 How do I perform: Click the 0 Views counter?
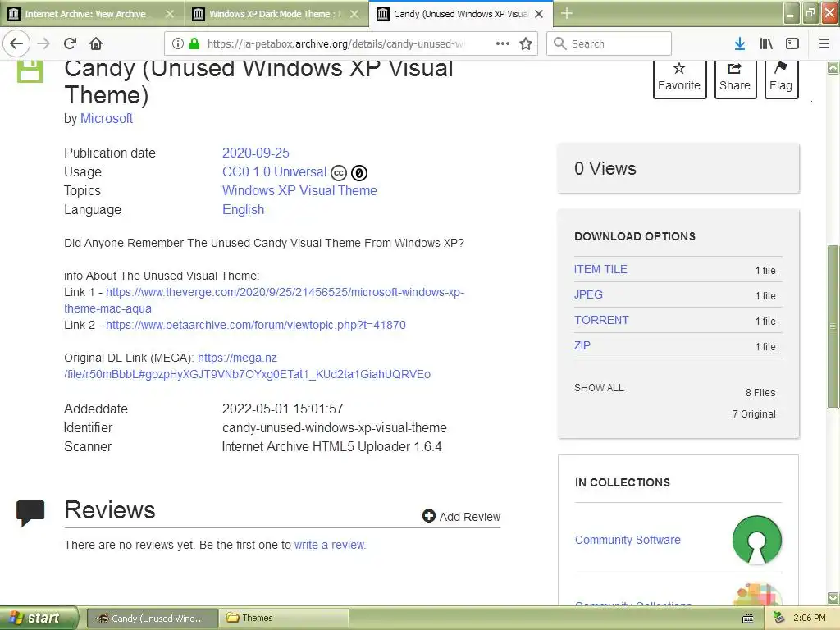pos(605,169)
